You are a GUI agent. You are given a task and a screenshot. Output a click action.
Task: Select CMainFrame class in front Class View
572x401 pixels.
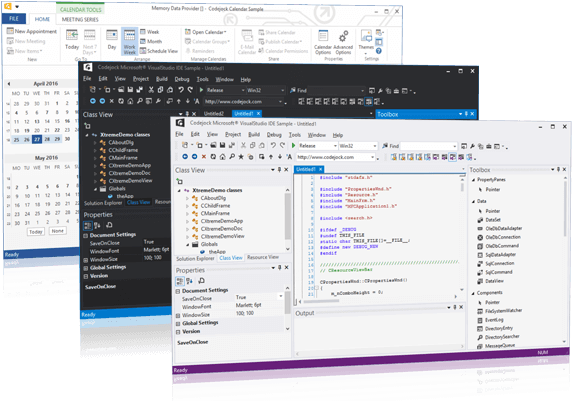(x=215, y=213)
